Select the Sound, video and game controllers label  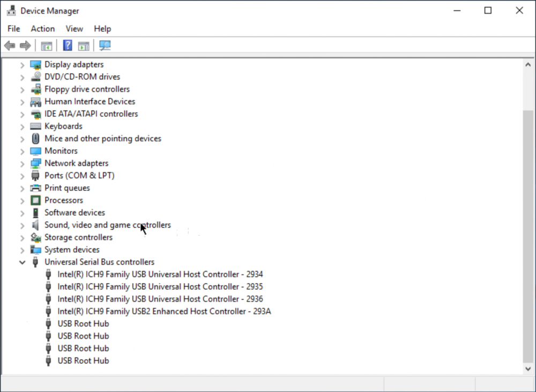108,225
